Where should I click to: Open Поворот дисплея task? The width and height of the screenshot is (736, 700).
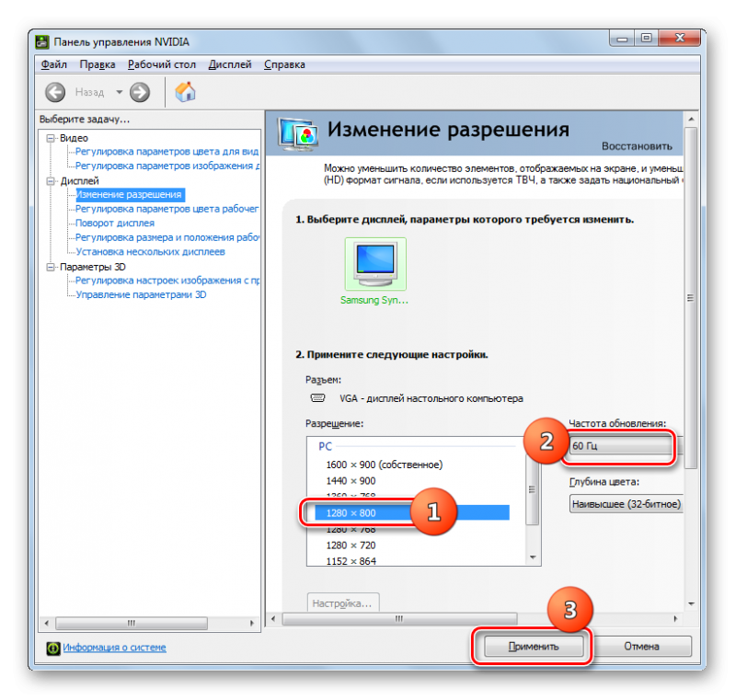point(115,224)
